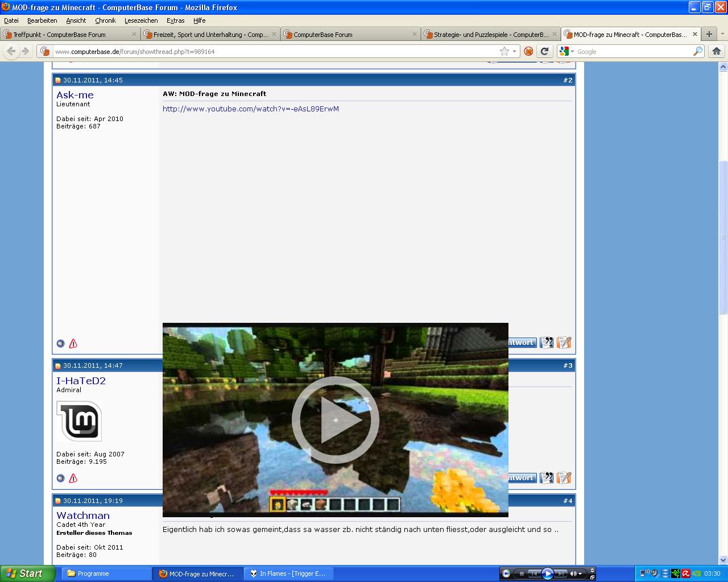Click the NoScript blocker icon
This screenshot has width=728, height=582.
(x=528, y=51)
